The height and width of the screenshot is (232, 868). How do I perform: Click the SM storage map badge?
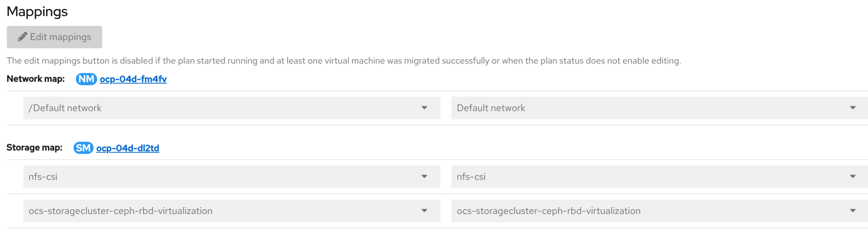(x=83, y=148)
